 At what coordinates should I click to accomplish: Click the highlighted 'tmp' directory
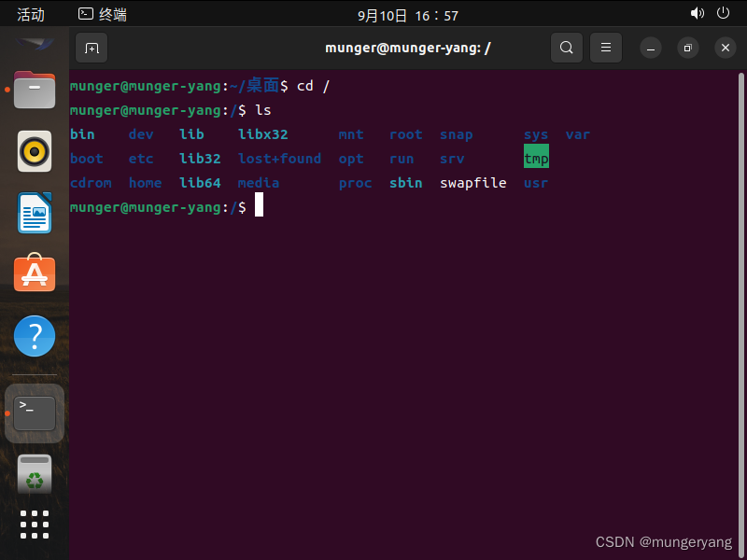point(536,156)
